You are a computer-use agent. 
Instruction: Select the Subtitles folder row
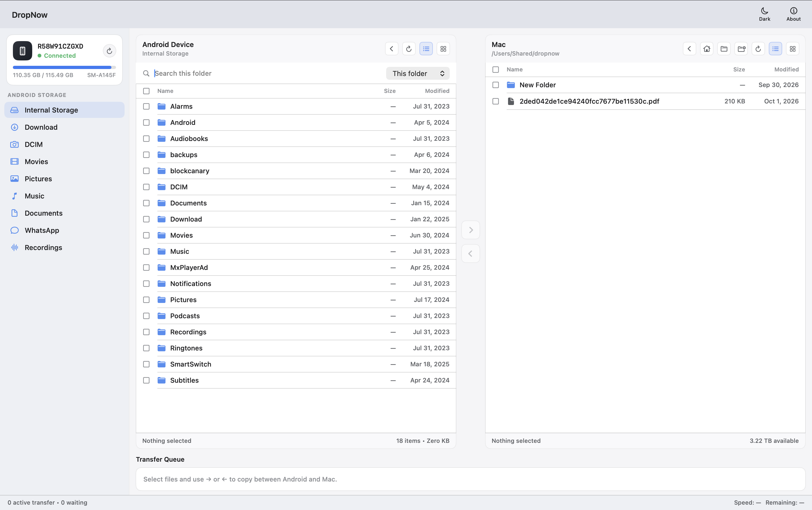(296, 381)
